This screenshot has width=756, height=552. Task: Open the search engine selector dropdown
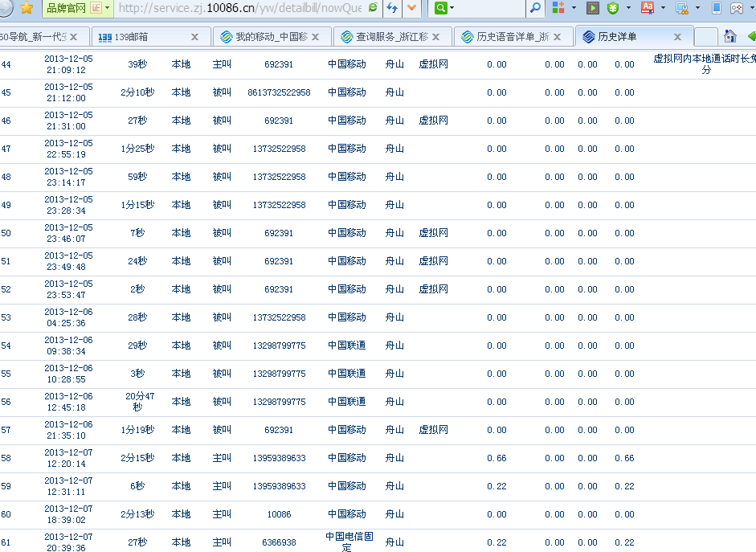[x=443, y=8]
